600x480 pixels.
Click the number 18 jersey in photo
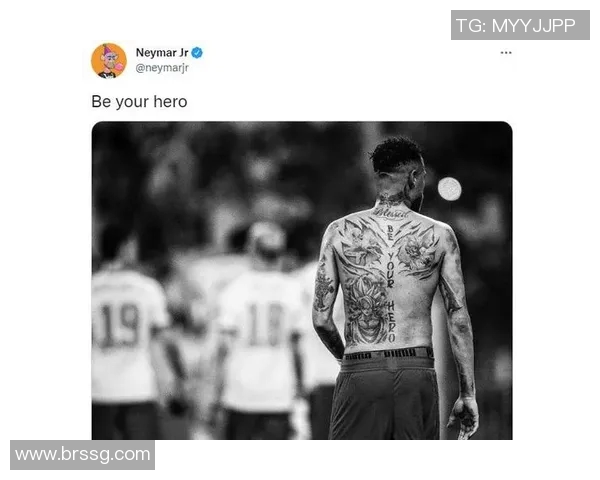266,325
